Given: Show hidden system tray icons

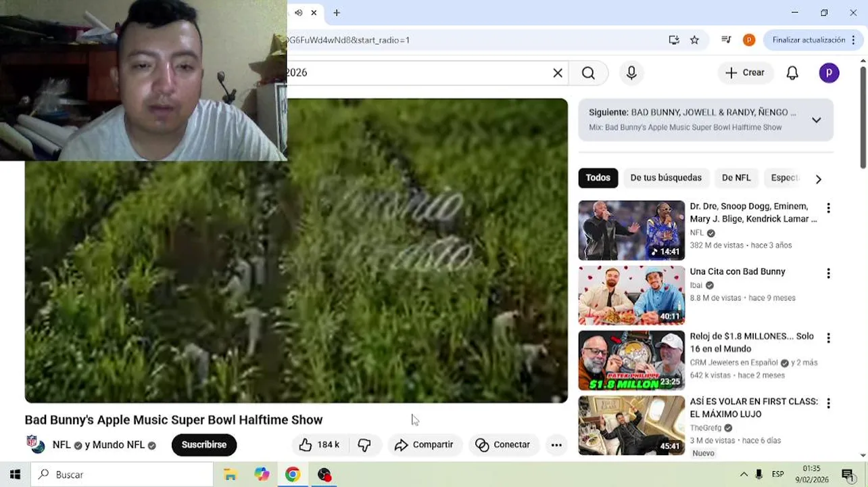Looking at the screenshot, I should (x=744, y=475).
